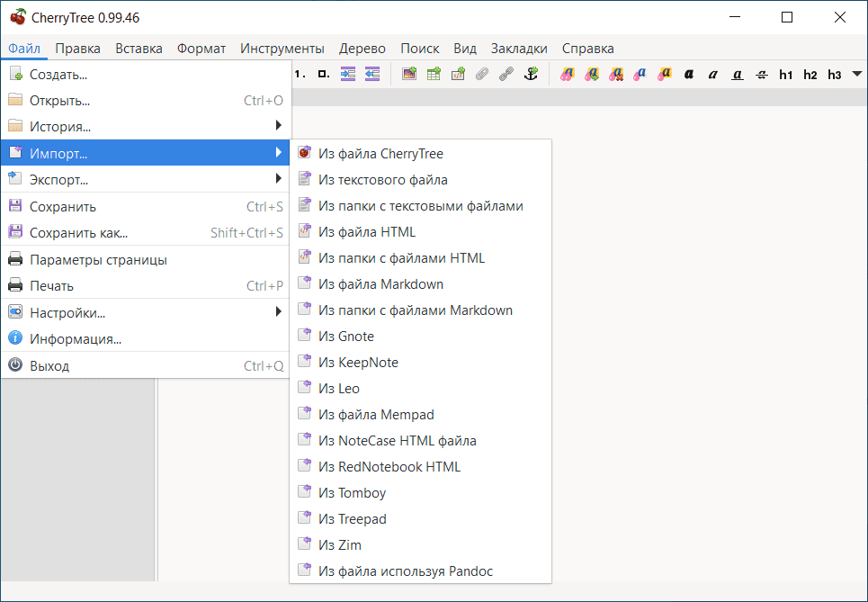
Task: Open Информация... entry
Action: (145, 339)
